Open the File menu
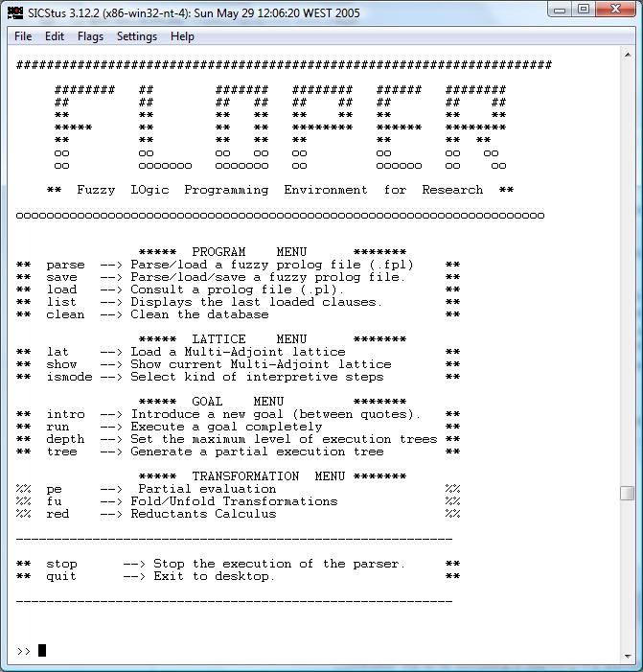Image resolution: width=643 pixels, height=672 pixels. [x=23, y=36]
